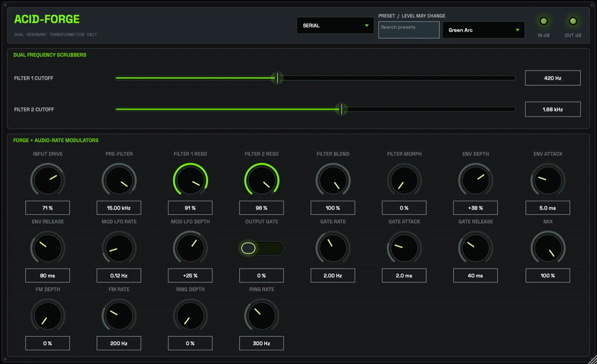Click the Ring Depth knob
Image resolution: width=597 pixels, height=364 pixels.
[x=190, y=316]
